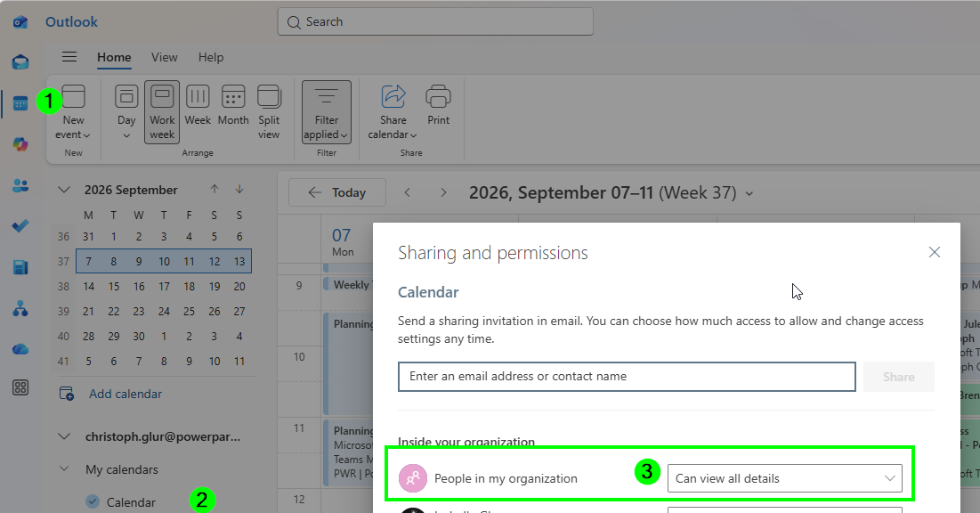This screenshot has width=980, height=513.
Task: Close the Sharing and permissions dialog
Action: [935, 252]
